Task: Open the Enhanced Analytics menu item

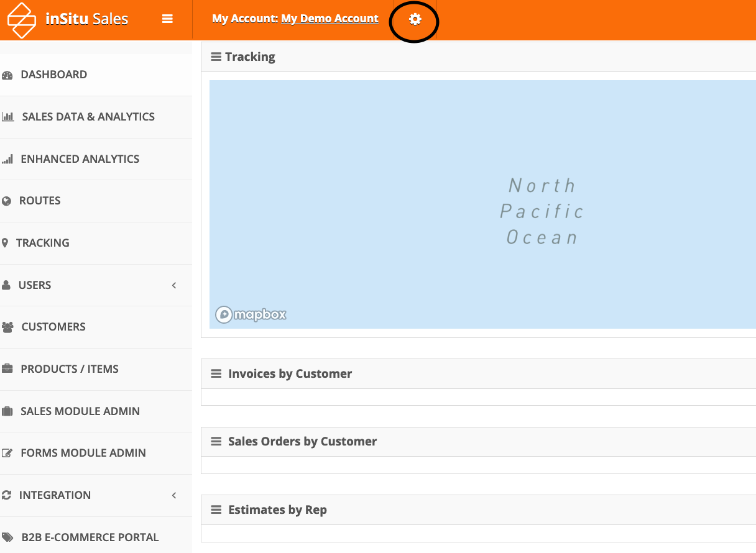Action: [80, 159]
